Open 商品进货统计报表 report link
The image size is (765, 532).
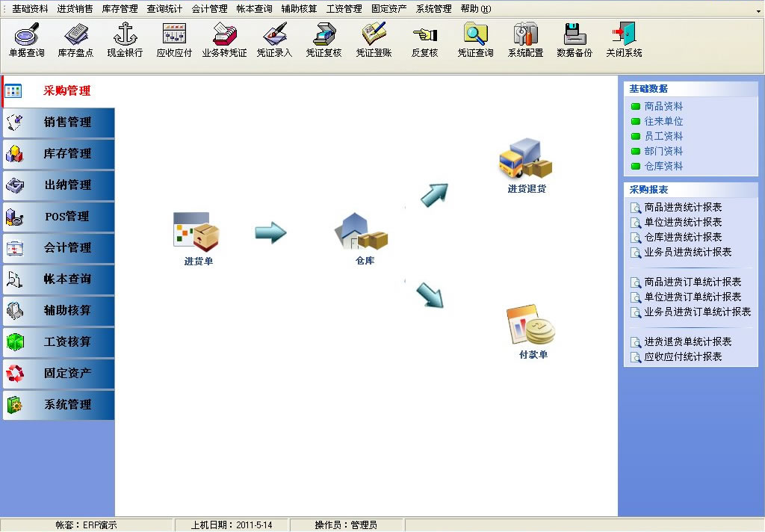pos(683,208)
